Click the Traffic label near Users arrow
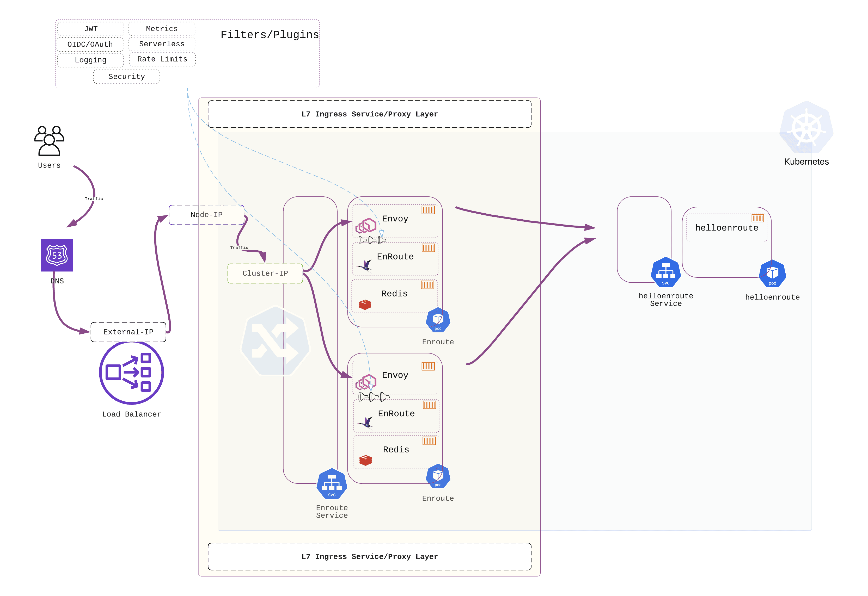Screen dimensions: 868x596 click(94, 199)
